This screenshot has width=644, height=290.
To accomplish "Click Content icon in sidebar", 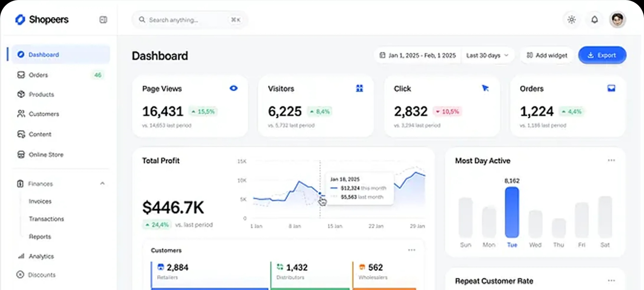I will coord(21,134).
